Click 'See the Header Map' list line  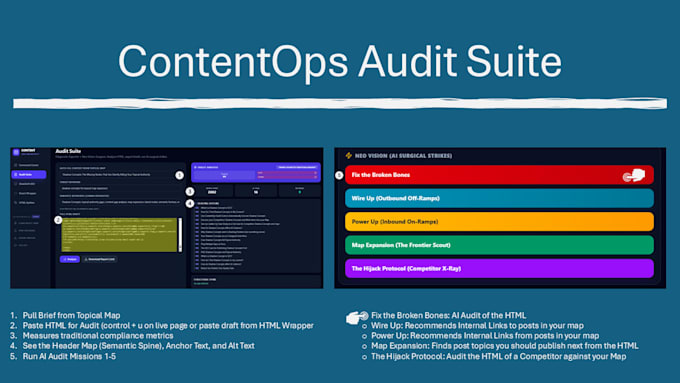point(138,346)
